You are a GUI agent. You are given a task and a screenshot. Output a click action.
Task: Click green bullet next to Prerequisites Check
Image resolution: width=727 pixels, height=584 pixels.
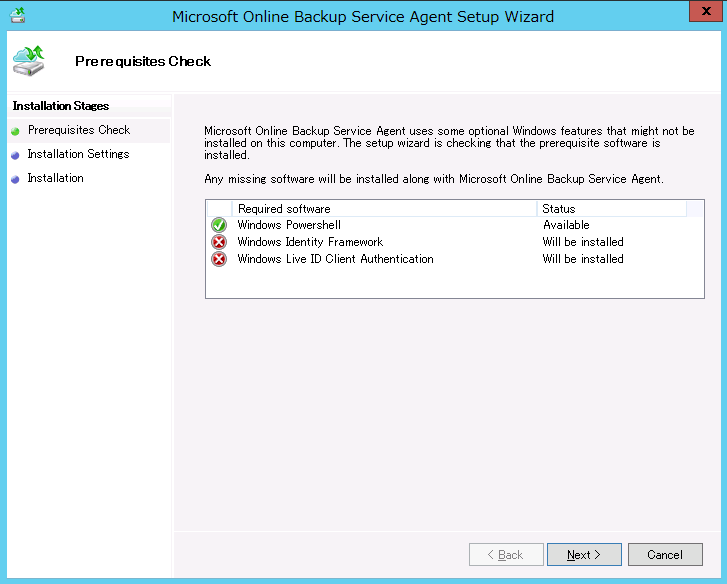tap(15, 131)
